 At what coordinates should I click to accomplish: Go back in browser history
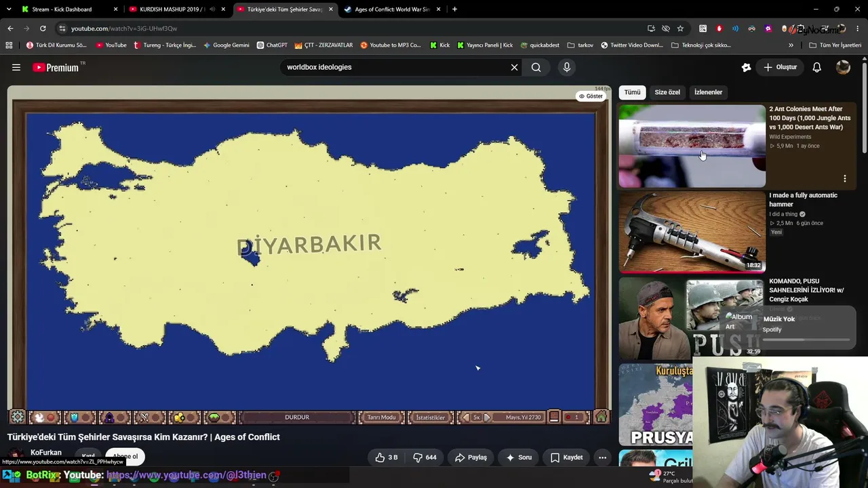10,28
